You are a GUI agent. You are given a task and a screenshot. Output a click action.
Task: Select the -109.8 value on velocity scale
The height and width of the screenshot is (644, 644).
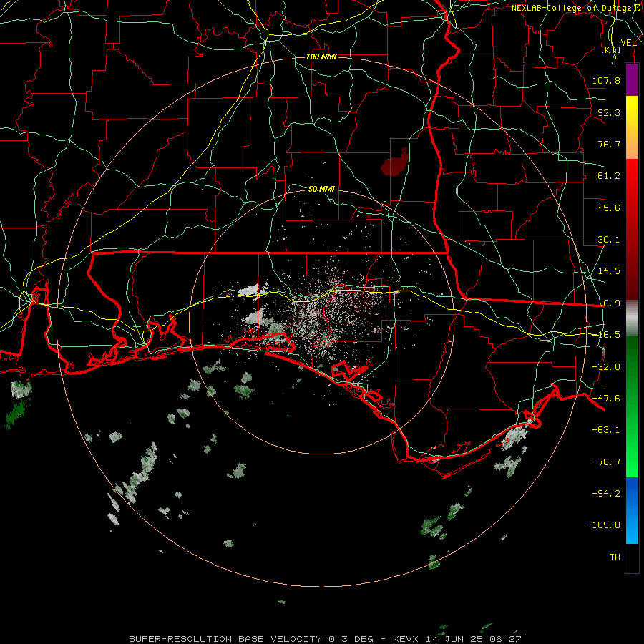[x=604, y=525]
